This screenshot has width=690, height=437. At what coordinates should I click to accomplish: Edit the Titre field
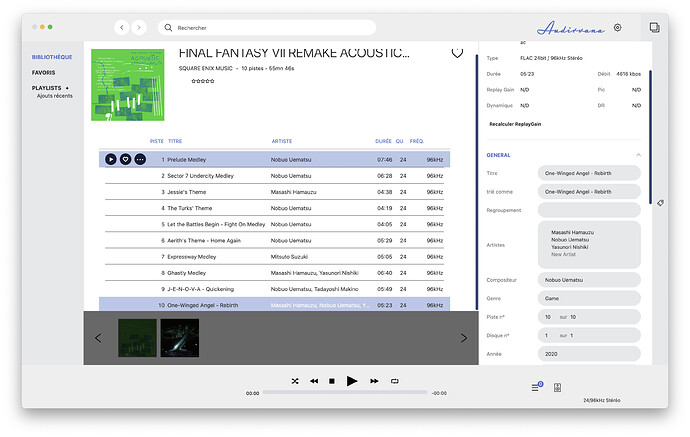589,173
